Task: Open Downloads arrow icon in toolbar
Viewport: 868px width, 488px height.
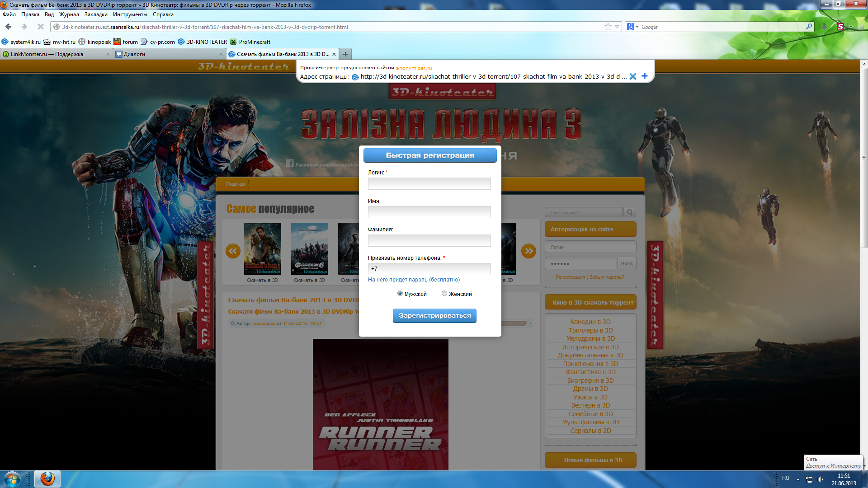Action: [x=824, y=27]
